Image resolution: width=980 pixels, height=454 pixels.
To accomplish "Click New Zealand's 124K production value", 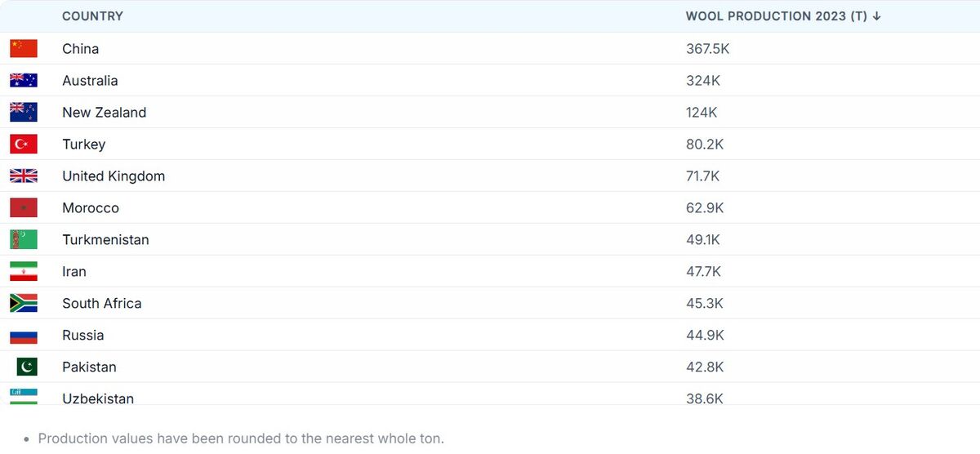I will pyautogui.click(x=702, y=113).
